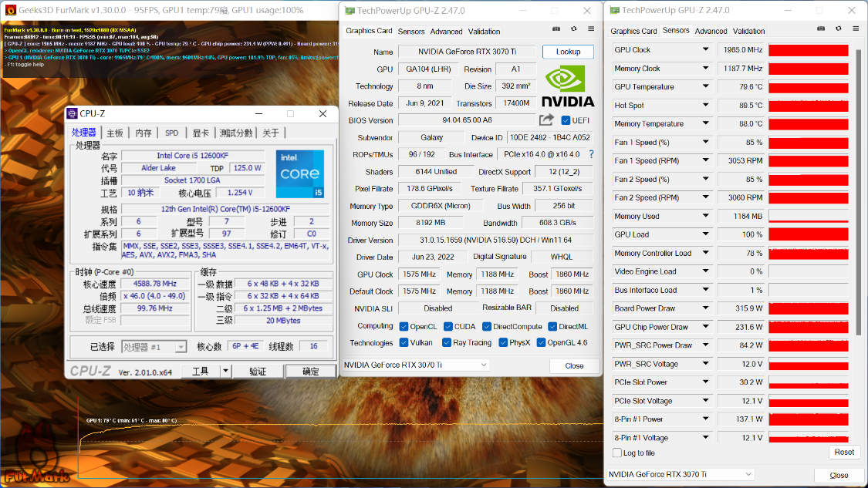Click the Memory Used sensor graph
Viewport: 868px width, 488px height.
pos(809,217)
